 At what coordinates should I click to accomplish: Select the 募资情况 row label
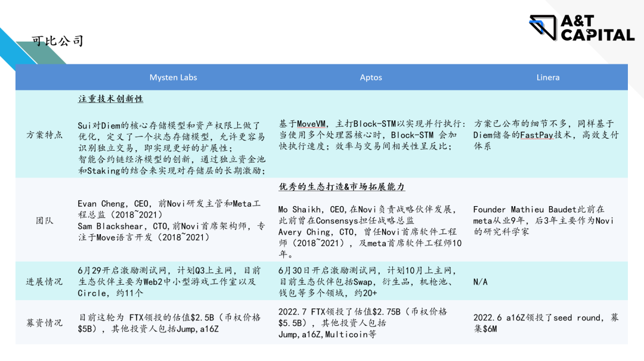[x=44, y=322]
